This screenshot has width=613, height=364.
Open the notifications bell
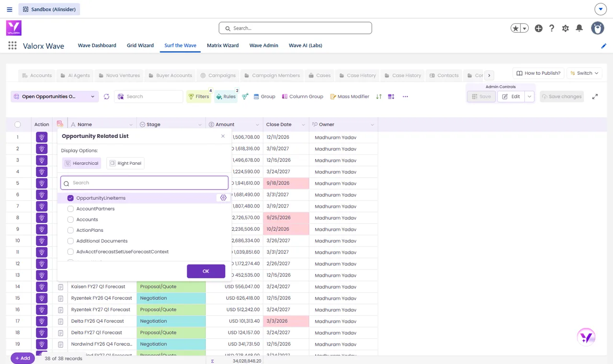579,28
